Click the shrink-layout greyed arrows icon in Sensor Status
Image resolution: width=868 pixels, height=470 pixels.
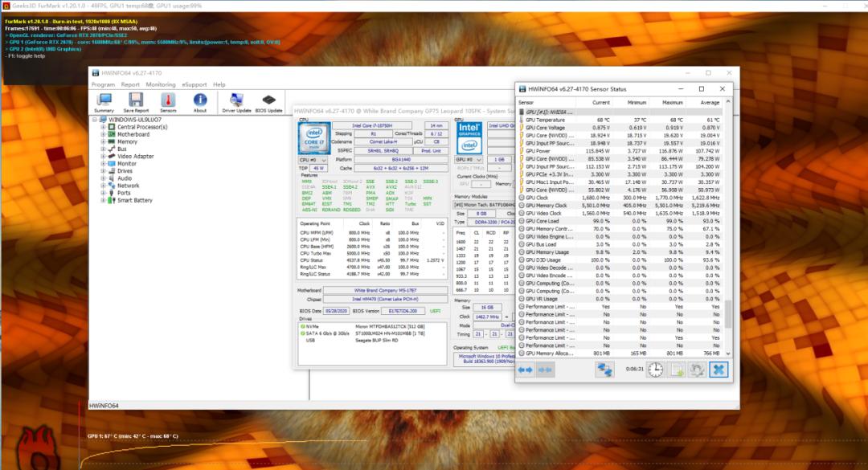pos(545,370)
